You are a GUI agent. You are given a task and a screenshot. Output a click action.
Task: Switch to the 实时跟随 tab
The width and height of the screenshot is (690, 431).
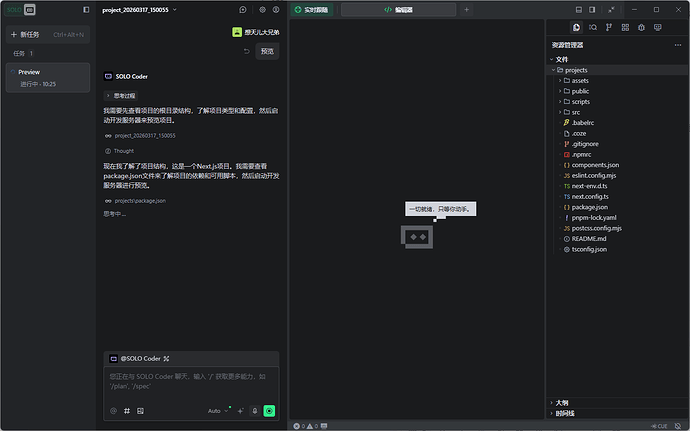[x=312, y=9]
